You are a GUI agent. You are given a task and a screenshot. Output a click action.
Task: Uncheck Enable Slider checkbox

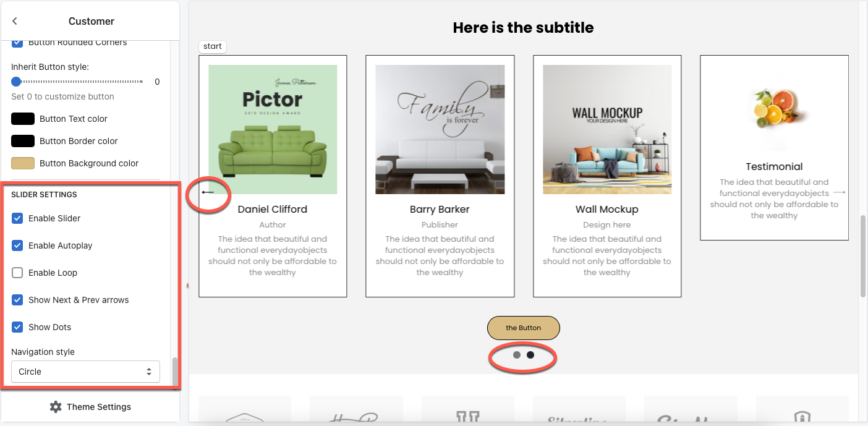[x=17, y=218]
